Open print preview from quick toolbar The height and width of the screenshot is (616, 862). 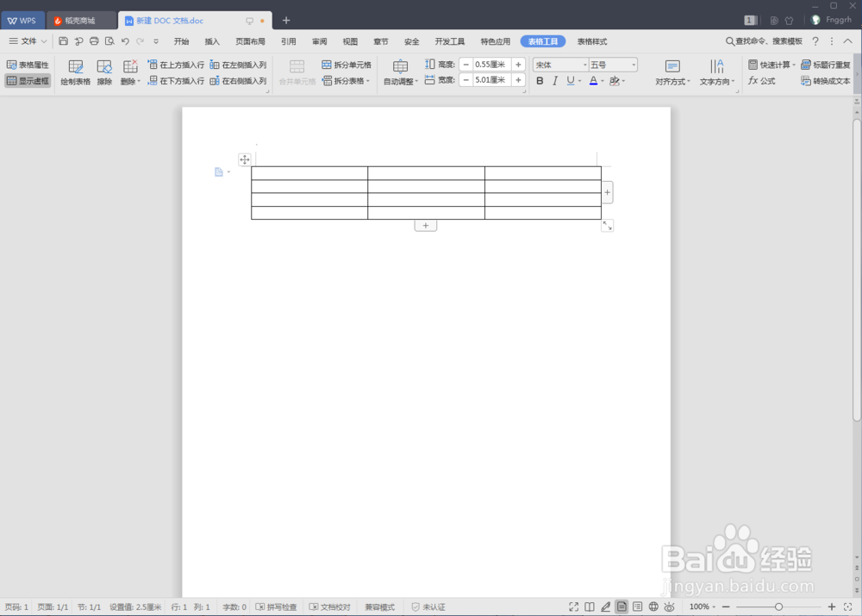click(x=109, y=41)
